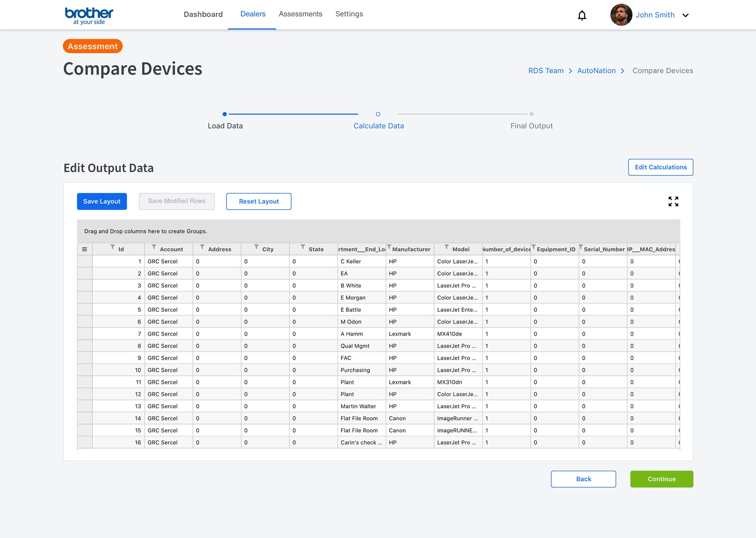Click John Smith's profile avatar
Image resolution: width=756 pixels, height=538 pixels.
click(621, 15)
